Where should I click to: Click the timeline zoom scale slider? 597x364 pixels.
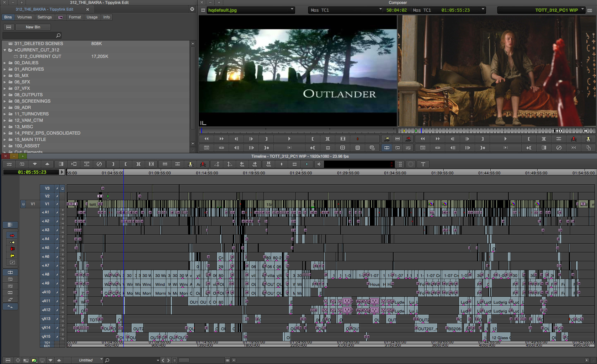184,360
